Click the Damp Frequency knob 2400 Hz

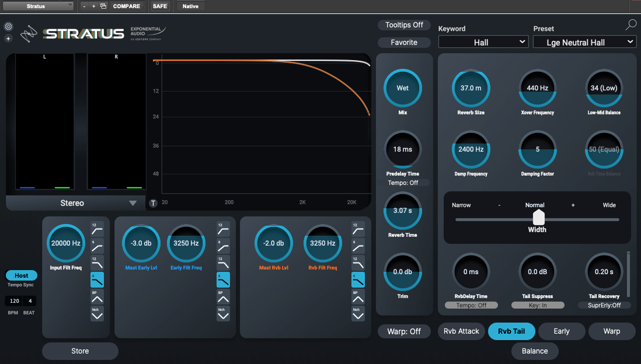tap(471, 149)
